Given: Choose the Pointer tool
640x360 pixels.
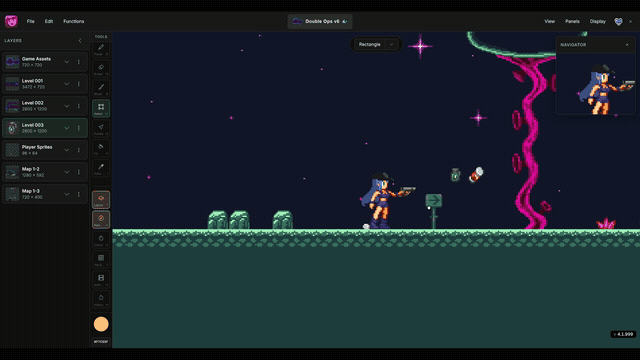Looking at the screenshot, I should click(101, 128).
